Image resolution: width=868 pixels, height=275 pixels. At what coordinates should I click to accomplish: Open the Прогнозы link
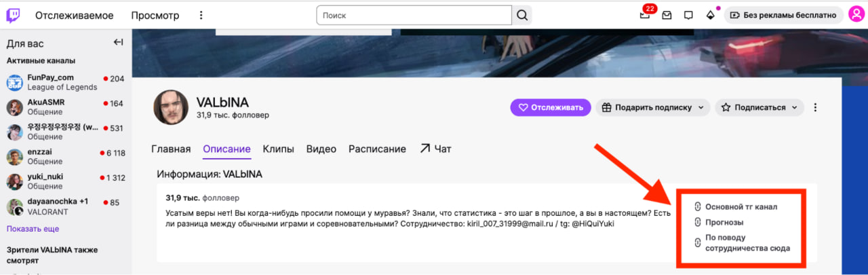(724, 222)
